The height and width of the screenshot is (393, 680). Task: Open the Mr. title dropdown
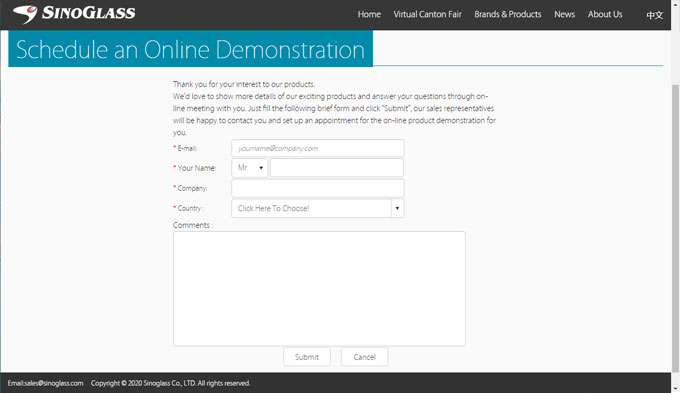[250, 168]
